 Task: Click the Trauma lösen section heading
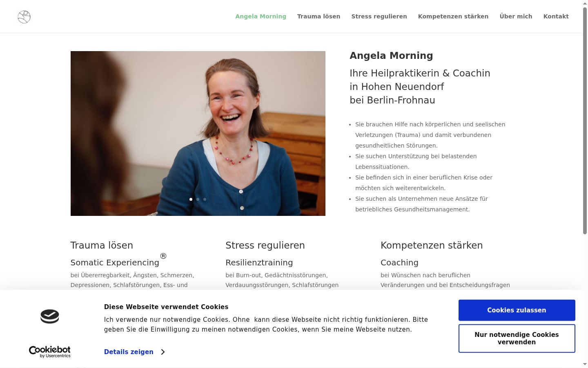pyautogui.click(x=102, y=245)
